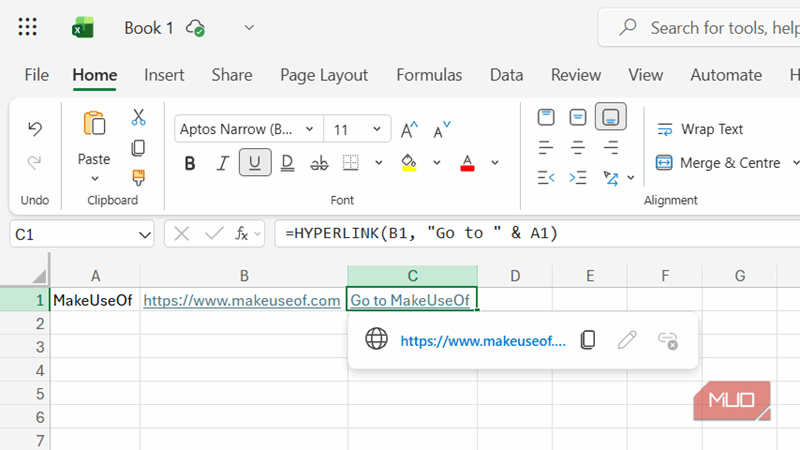The height and width of the screenshot is (450, 800).
Task: Decrease font size with smaller A
Action: tap(441, 130)
